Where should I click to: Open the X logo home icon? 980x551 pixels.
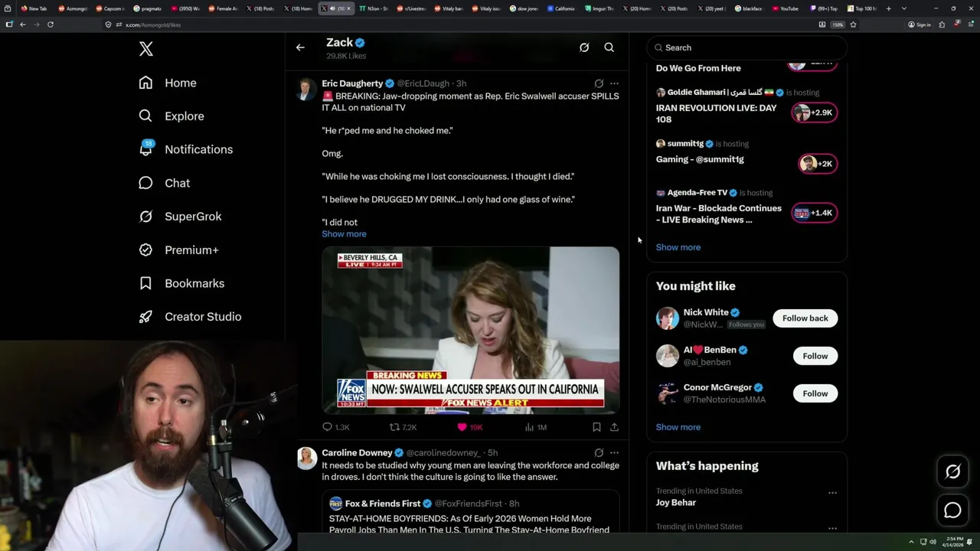coord(146,50)
